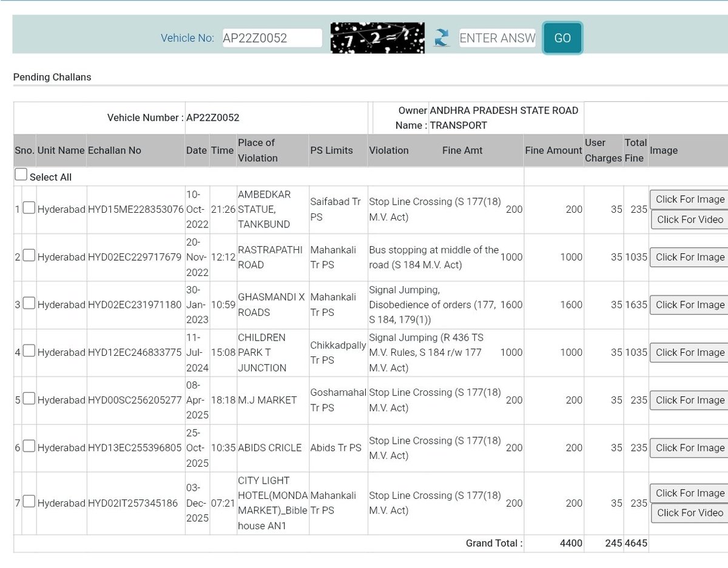Tick checkbox for challan HYD02IT257345186
728x568 pixels.
pos(29,501)
